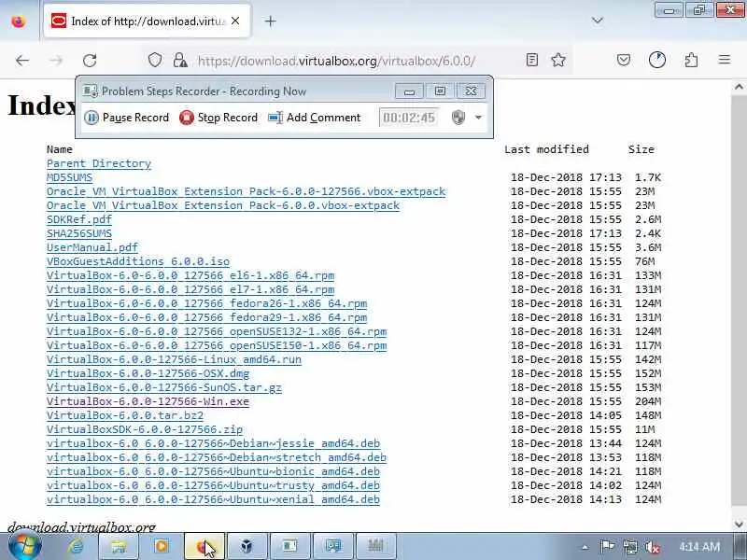Download VirtualBox-6.0.0-127566-OSX.dmg
The height and width of the screenshot is (560, 747).
click(148, 373)
